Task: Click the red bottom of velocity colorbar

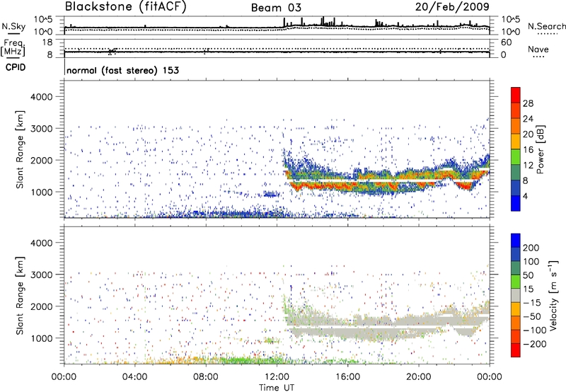Action: [x=516, y=350]
